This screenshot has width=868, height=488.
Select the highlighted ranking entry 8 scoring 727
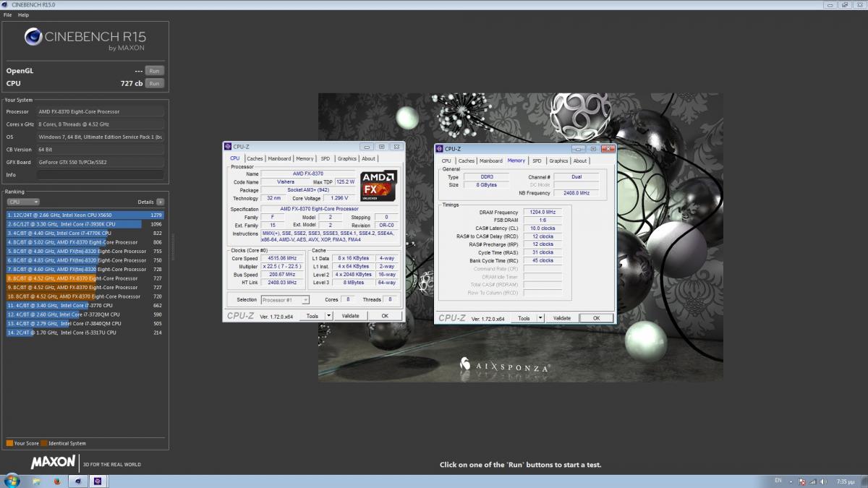pos(85,278)
